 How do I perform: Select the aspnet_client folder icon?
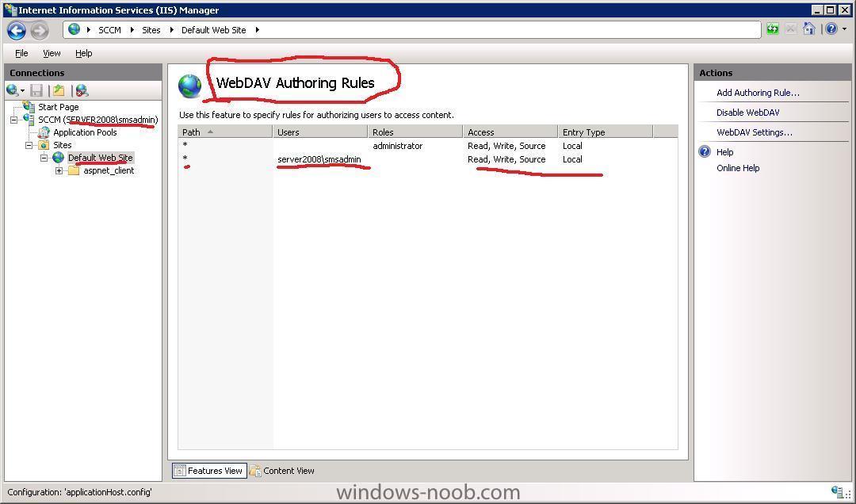pos(75,170)
